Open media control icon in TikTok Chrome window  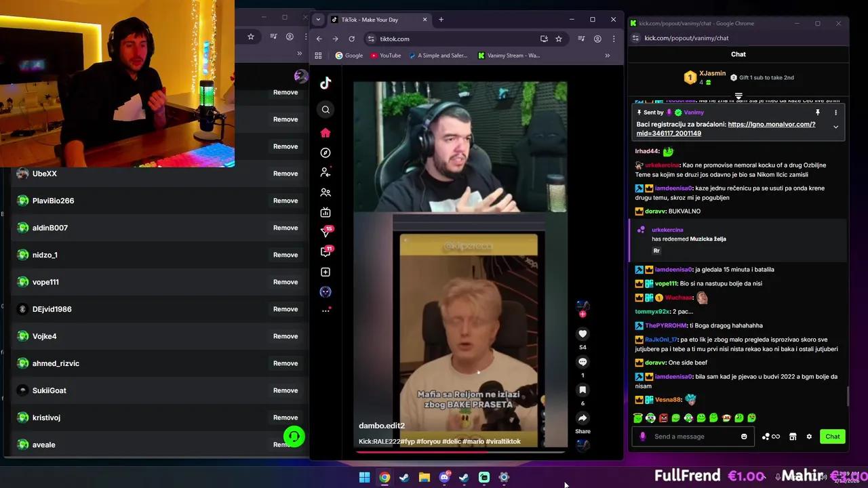click(x=581, y=39)
